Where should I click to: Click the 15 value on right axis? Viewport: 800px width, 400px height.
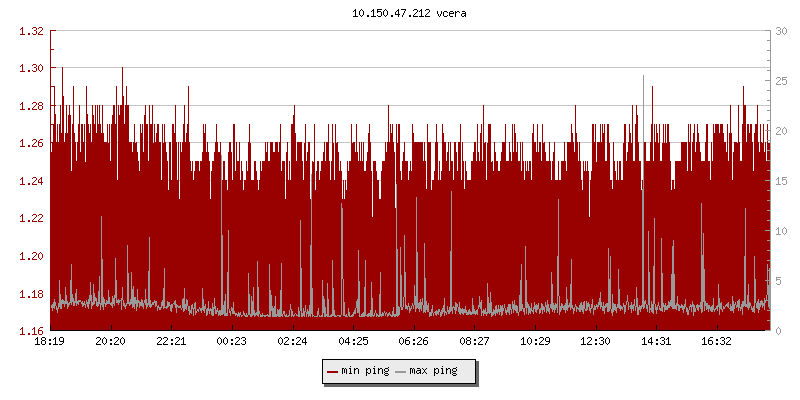[x=781, y=181]
